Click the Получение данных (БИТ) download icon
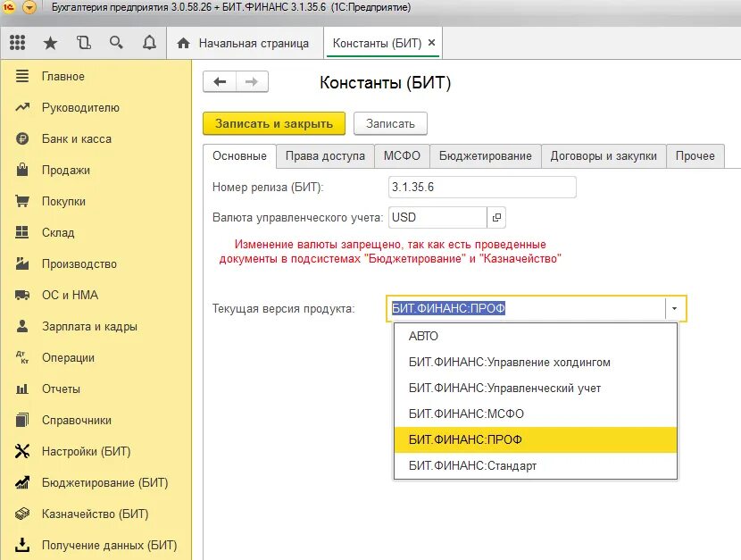The image size is (741, 560). (22, 545)
